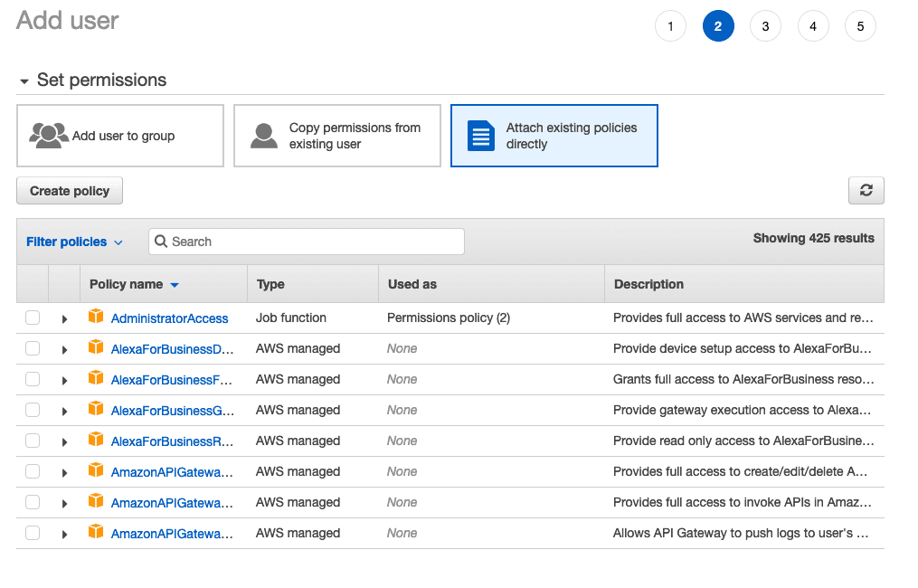Collapse the Set permissions section
The width and height of the screenshot is (918, 588).
click(24, 81)
